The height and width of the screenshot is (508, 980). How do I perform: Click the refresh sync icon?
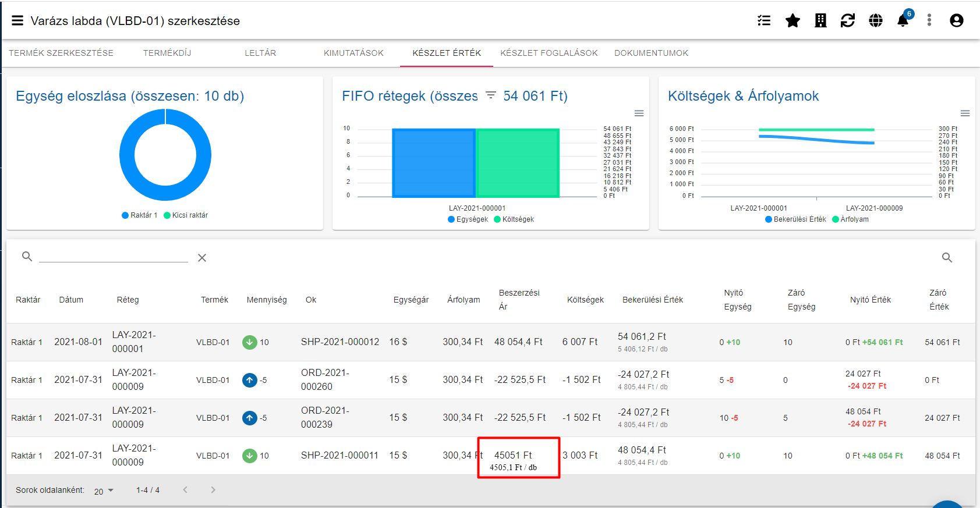[848, 21]
